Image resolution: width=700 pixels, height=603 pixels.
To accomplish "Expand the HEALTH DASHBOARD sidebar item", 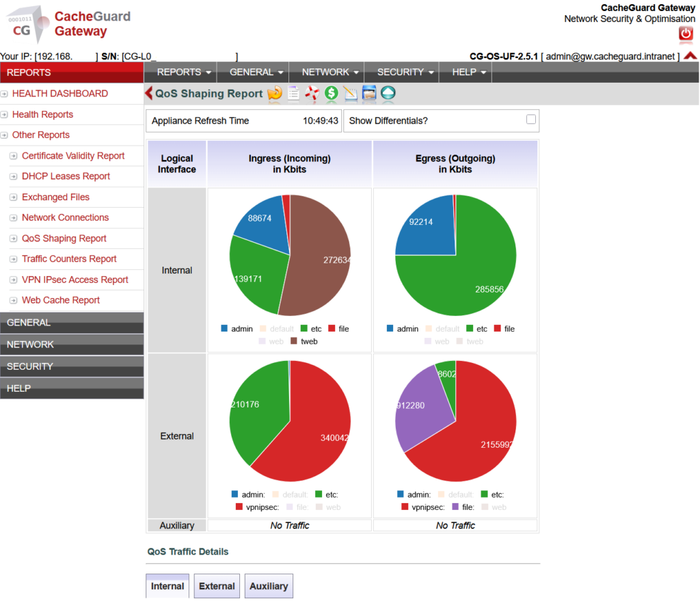I will click(x=60, y=94).
